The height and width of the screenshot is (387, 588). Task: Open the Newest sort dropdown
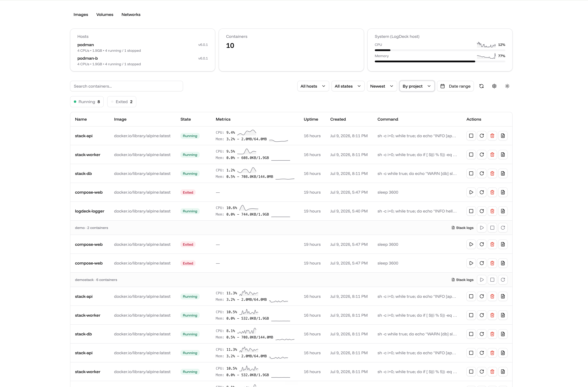point(382,86)
